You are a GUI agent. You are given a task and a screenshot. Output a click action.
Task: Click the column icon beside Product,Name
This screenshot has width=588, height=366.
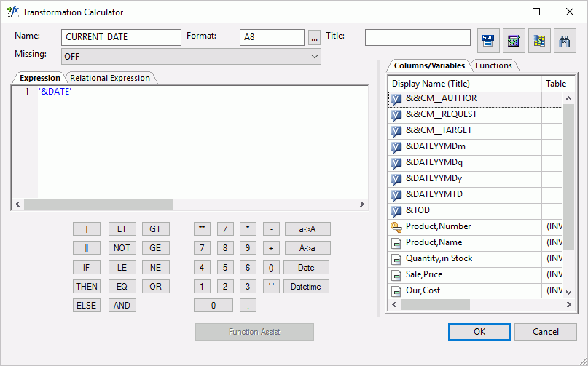(396, 244)
